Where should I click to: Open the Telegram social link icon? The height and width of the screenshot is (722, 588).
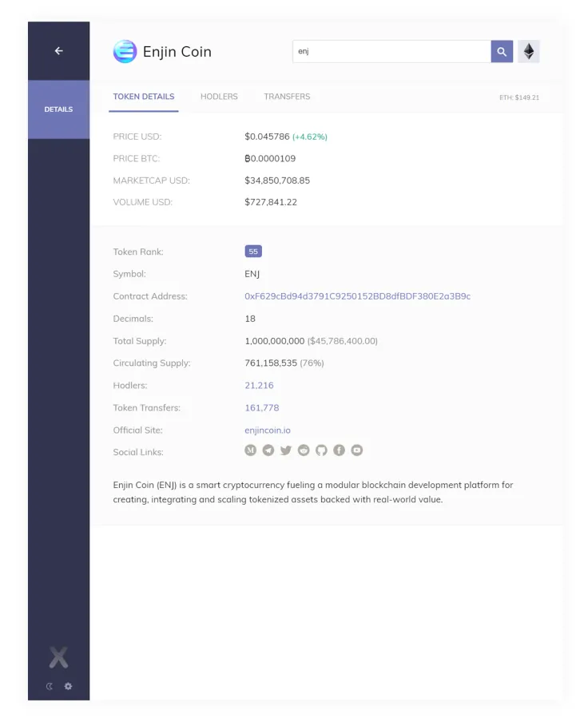[268, 450]
